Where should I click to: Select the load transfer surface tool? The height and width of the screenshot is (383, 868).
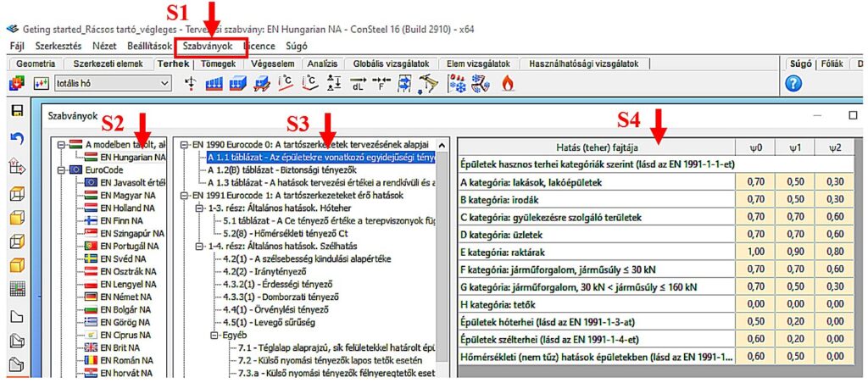[261, 84]
